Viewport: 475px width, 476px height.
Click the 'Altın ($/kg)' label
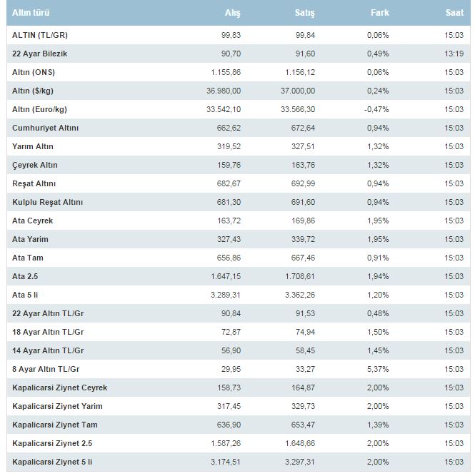(x=34, y=91)
